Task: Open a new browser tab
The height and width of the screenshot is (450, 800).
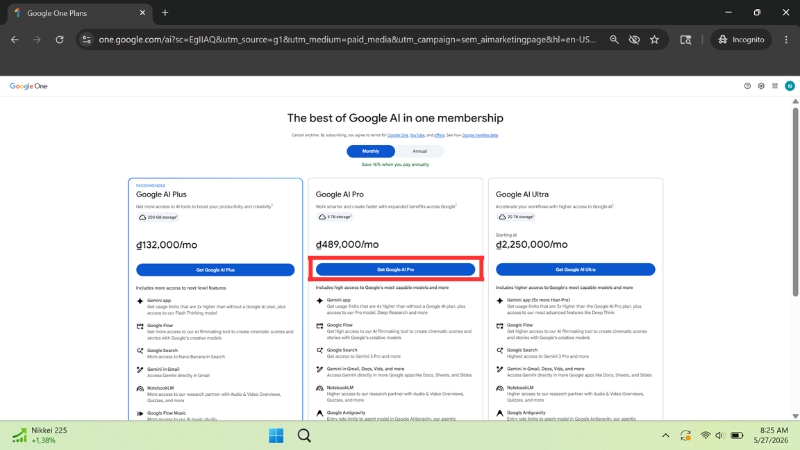Action: (165, 13)
